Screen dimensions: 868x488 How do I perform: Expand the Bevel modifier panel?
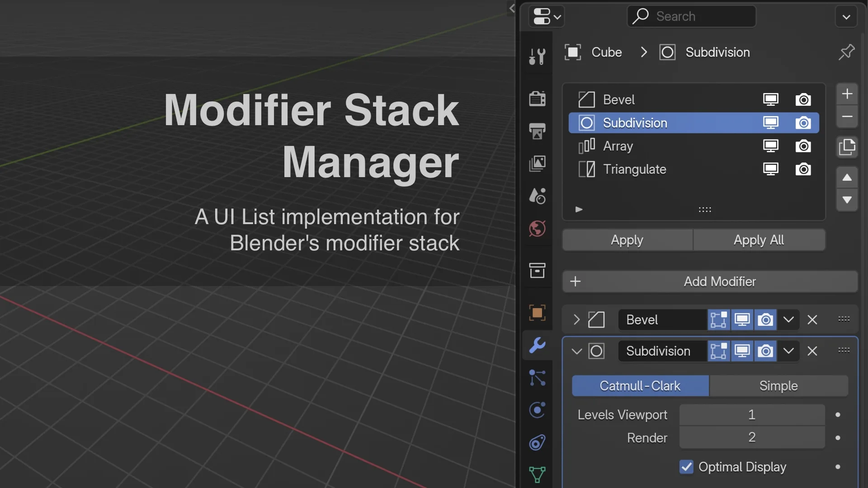576,320
